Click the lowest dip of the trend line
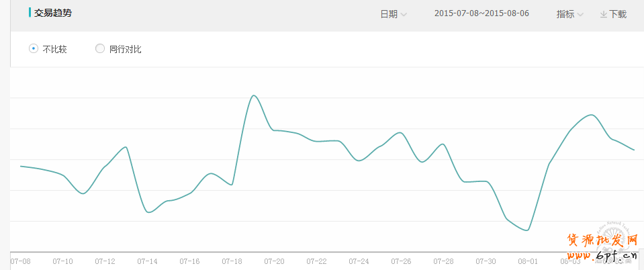 coord(527,230)
